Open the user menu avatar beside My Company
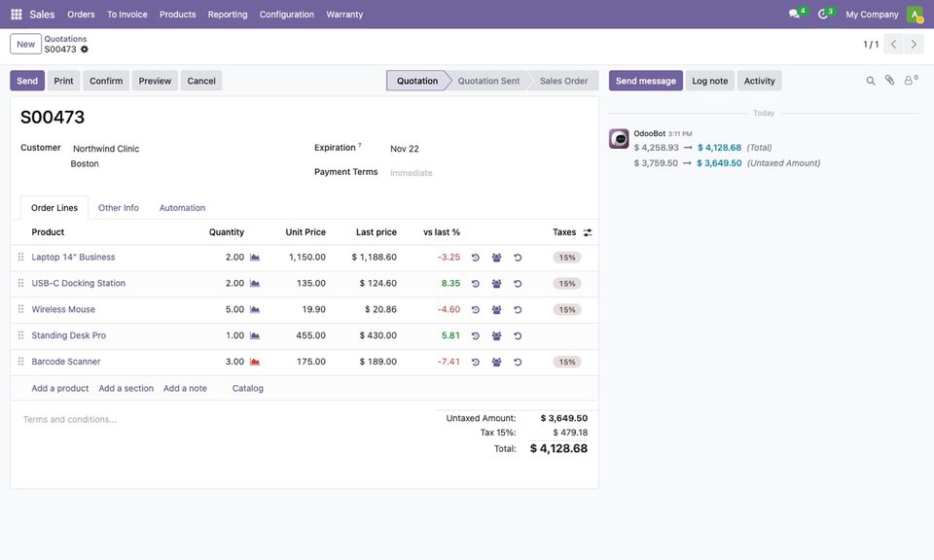Screen dimensions: 934x560 pyautogui.click(x=915, y=15)
